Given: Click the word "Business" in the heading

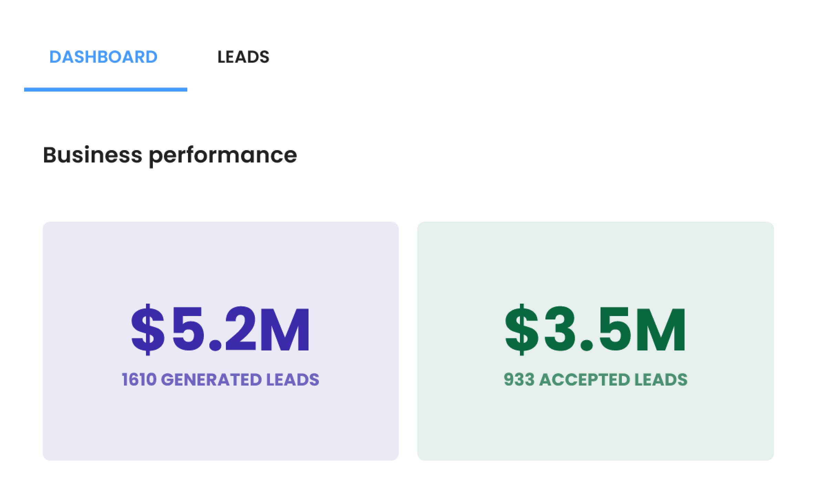Looking at the screenshot, I should click(92, 155).
